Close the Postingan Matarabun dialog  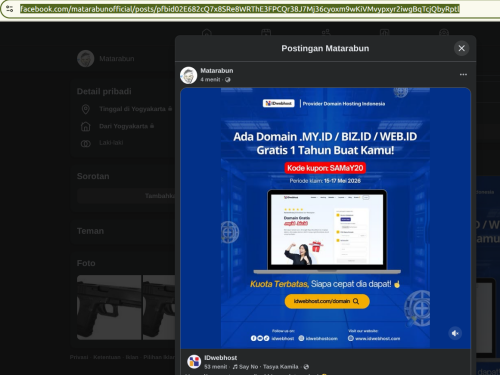[x=461, y=48]
